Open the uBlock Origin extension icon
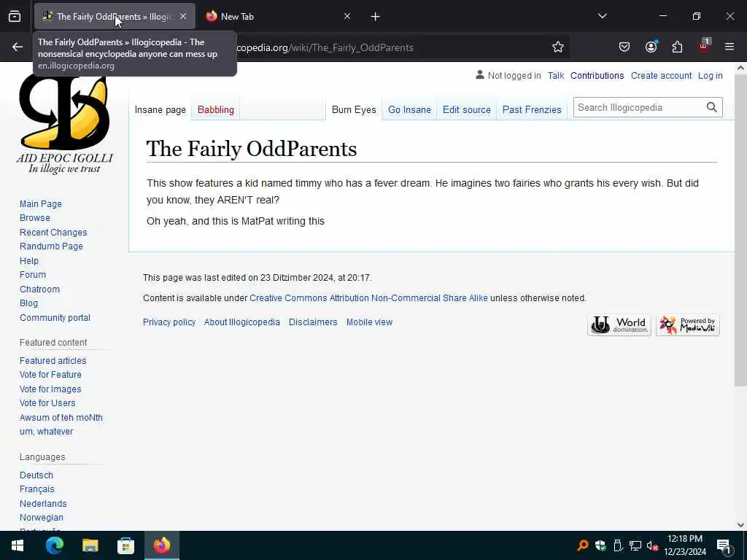The width and height of the screenshot is (747, 560). (x=704, y=46)
